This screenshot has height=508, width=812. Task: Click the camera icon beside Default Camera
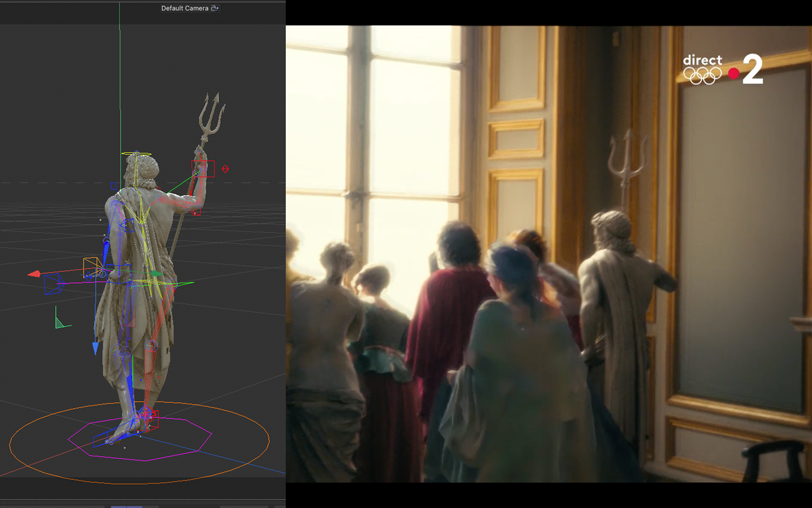214,8
